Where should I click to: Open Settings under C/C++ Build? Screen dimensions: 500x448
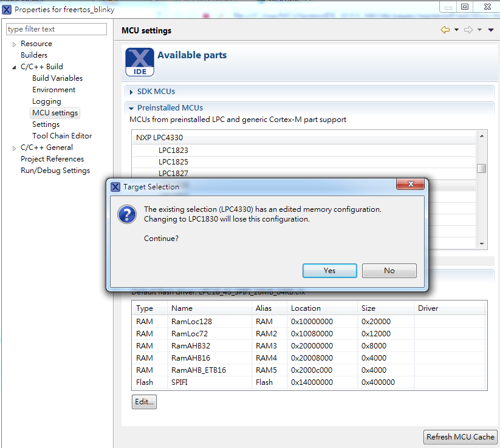46,124
